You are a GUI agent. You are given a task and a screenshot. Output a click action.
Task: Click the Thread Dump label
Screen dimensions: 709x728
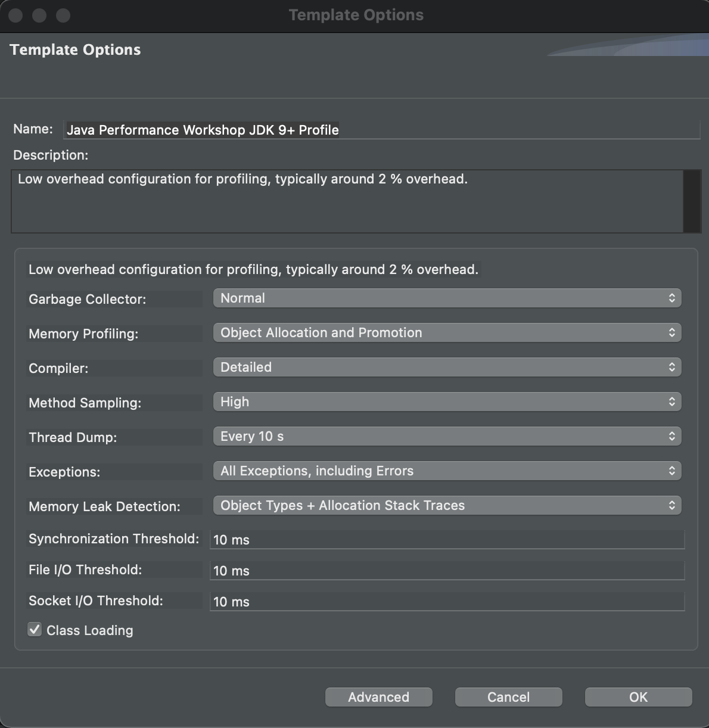73,437
